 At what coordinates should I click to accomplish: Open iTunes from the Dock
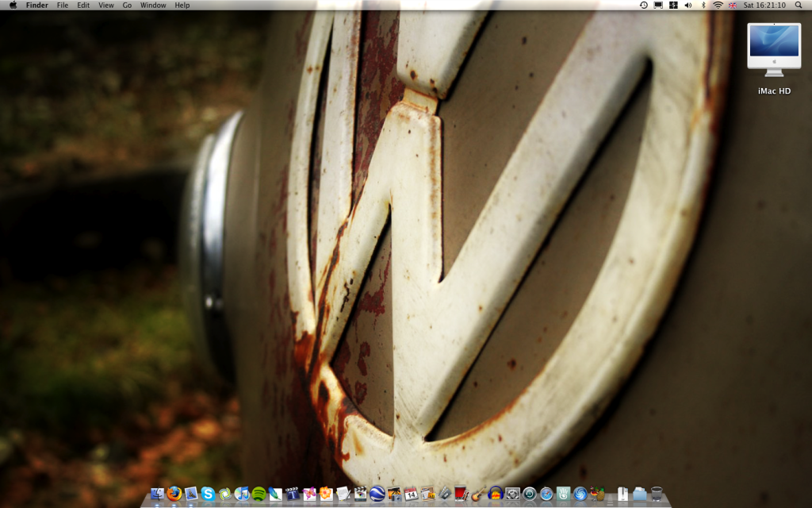242,494
